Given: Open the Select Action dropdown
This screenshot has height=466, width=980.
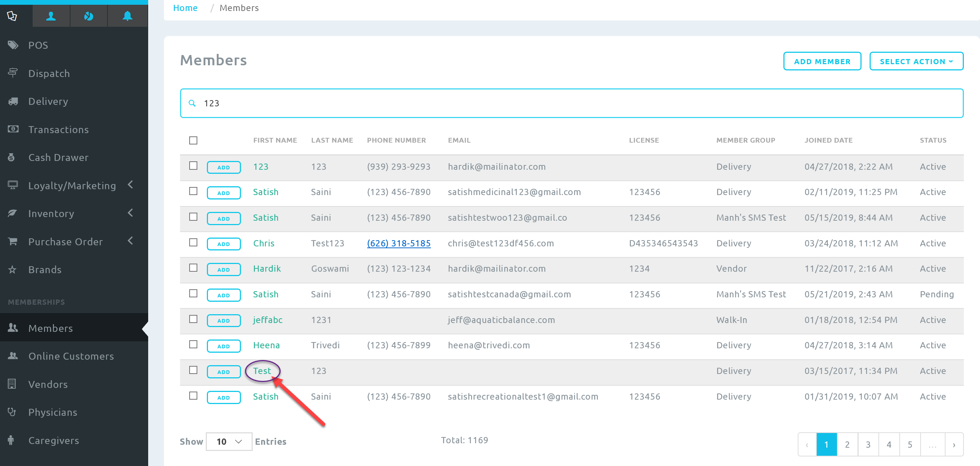Looking at the screenshot, I should (916, 61).
